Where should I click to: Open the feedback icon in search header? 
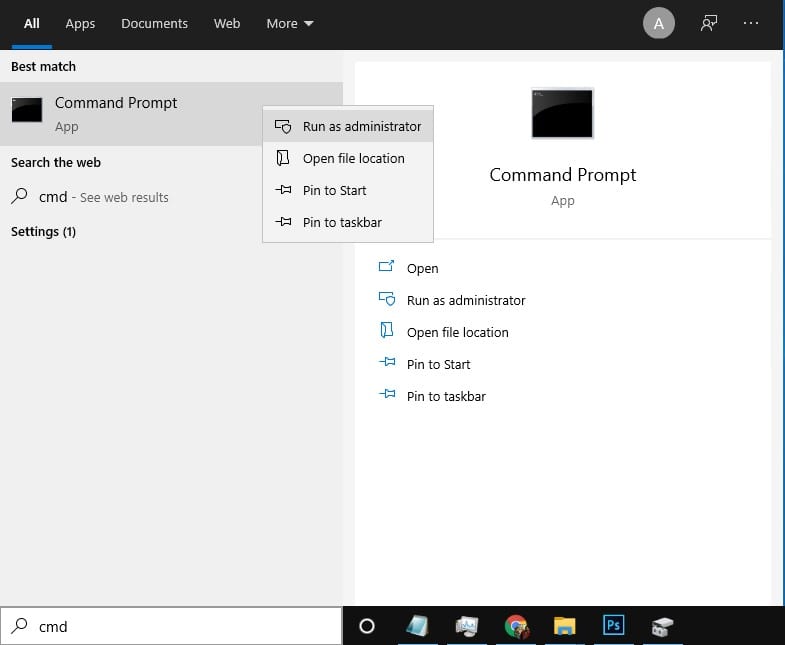click(x=709, y=24)
